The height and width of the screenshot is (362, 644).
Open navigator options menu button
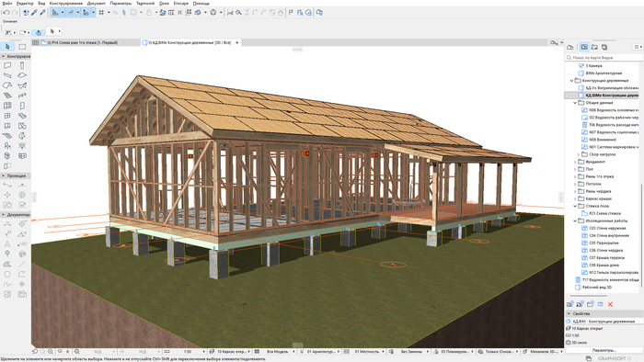click(x=638, y=47)
